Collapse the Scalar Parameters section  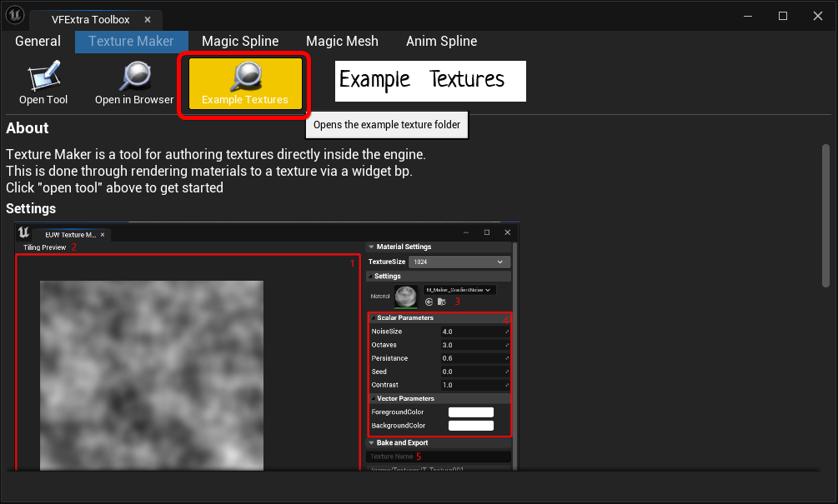coord(374,317)
